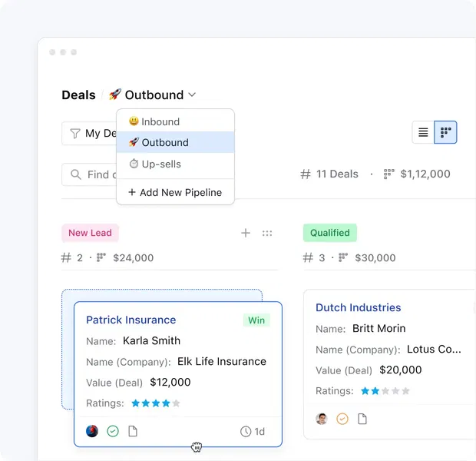This screenshot has height=461, width=476.
Task: Switch to list view layout icon
Action: pos(423,132)
